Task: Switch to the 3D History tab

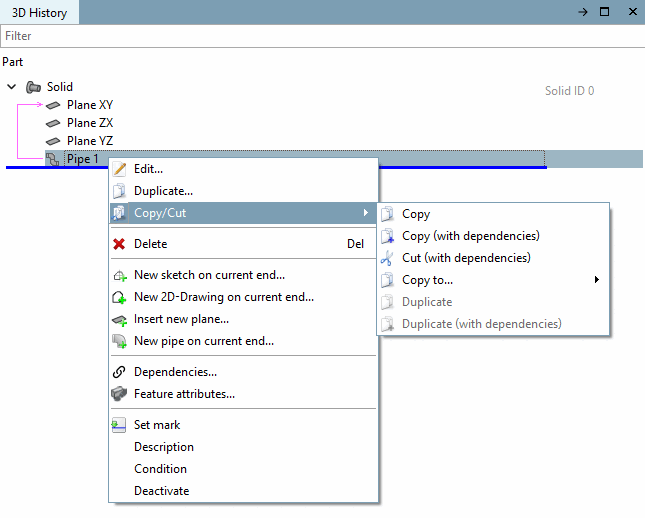Action: [39, 13]
